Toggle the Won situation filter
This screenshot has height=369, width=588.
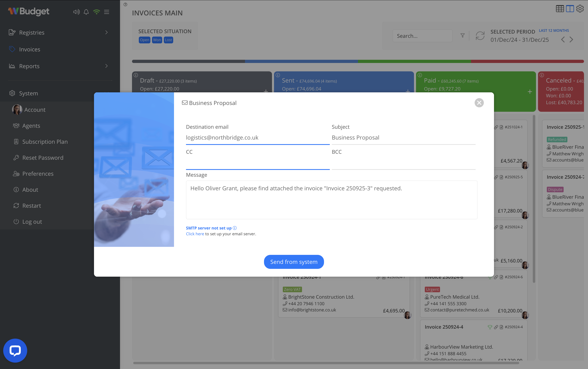(x=157, y=40)
